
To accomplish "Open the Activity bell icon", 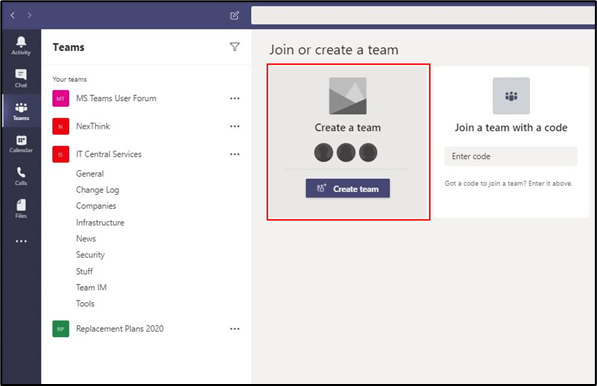I will [x=21, y=45].
